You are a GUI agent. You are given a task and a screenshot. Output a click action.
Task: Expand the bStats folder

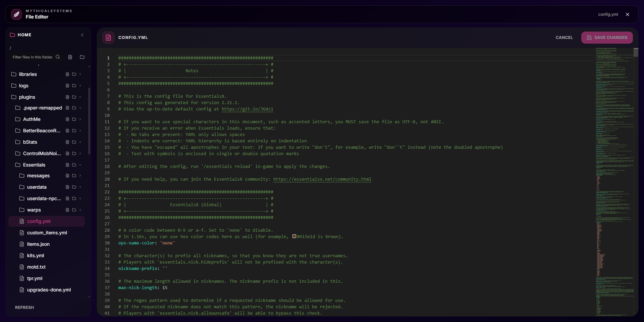pyautogui.click(x=80, y=142)
